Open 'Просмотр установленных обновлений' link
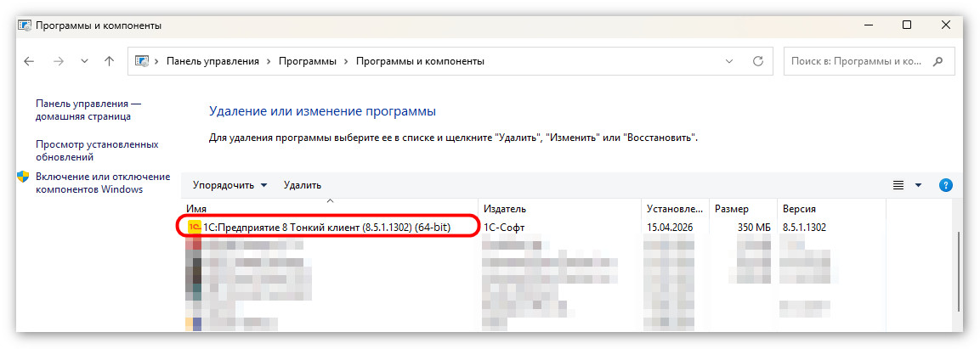Viewport: 980px width, 349px height. [x=97, y=150]
